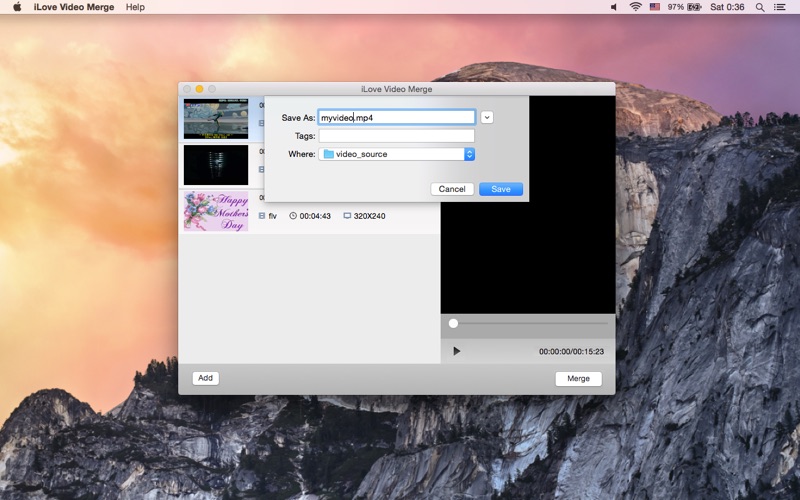Select the dark second video thumbnail
Image resolution: width=800 pixels, height=500 pixels.
click(x=216, y=165)
